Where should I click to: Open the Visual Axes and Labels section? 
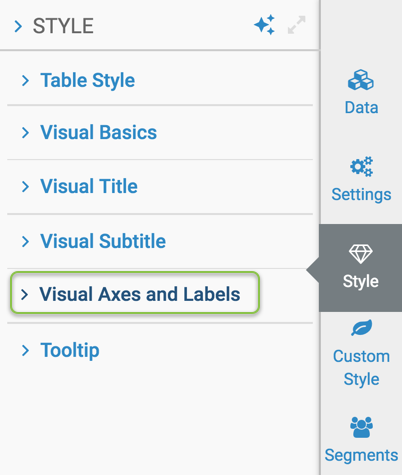[135, 293]
